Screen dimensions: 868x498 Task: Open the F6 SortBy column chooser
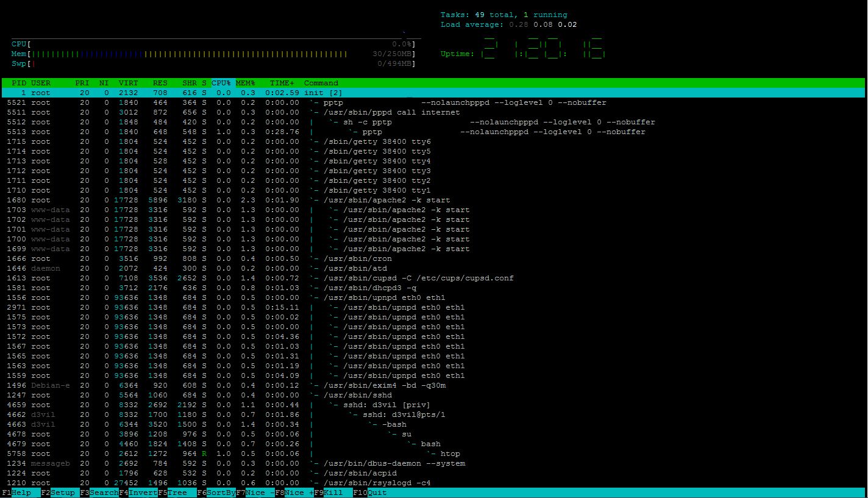pyautogui.click(x=216, y=493)
